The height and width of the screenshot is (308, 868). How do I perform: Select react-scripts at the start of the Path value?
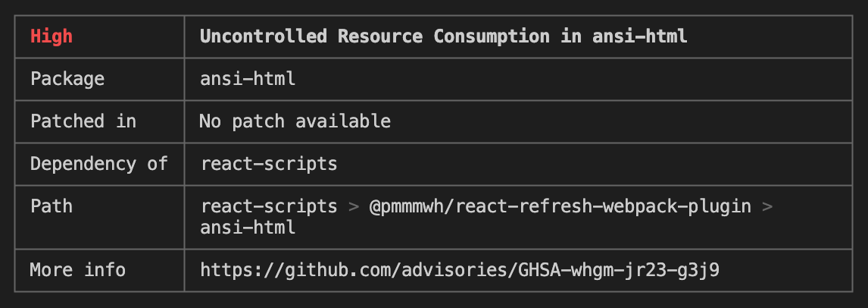(x=269, y=206)
